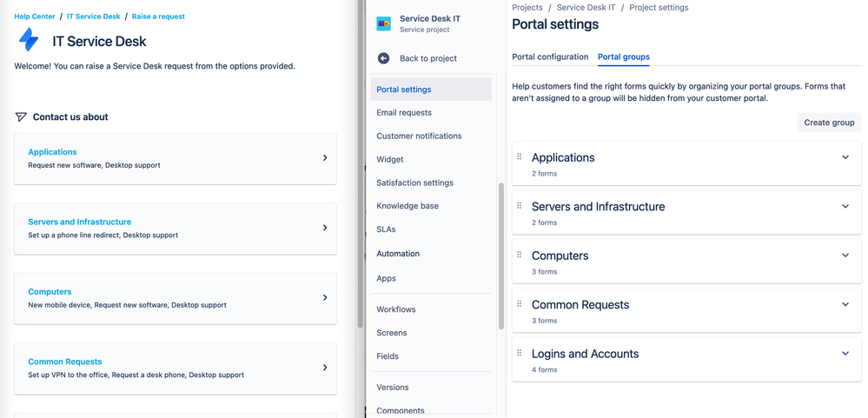Click the Contact us about funnel icon
Image resolution: width=868 pixels, height=418 pixels.
(21, 116)
